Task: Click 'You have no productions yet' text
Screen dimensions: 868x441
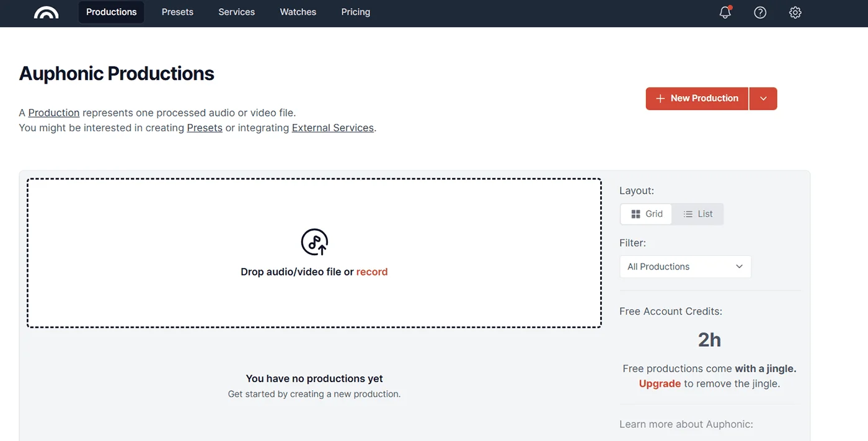Action: [314, 378]
